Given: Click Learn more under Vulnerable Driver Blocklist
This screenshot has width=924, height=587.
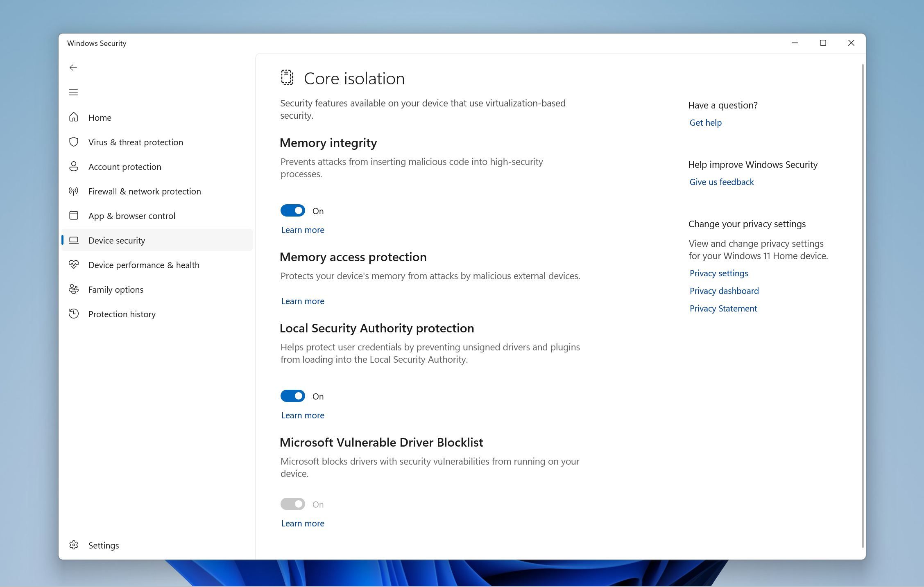Looking at the screenshot, I should pos(303,523).
